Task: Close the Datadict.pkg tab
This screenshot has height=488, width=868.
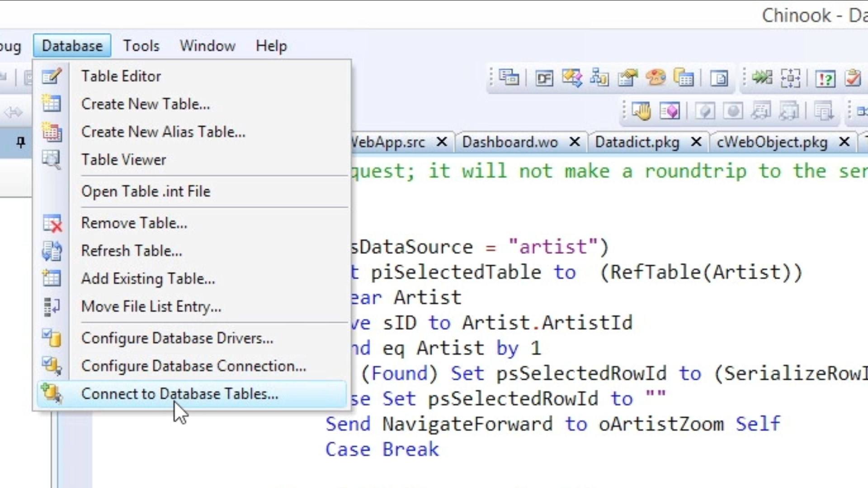Action: coord(696,142)
